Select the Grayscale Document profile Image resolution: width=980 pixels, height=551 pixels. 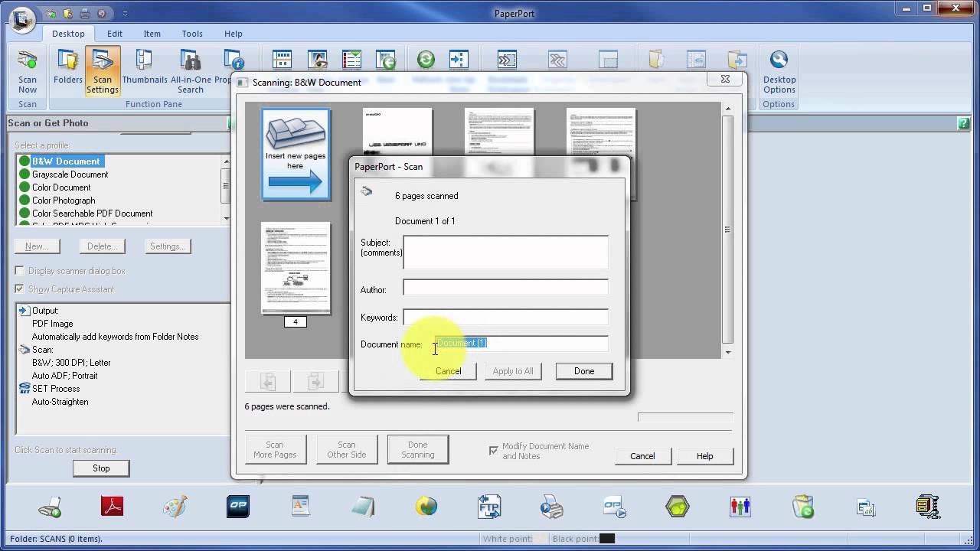tap(70, 174)
